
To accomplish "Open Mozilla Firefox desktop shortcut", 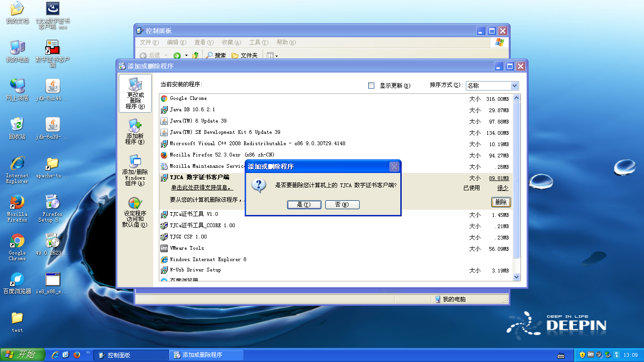I will (17, 208).
